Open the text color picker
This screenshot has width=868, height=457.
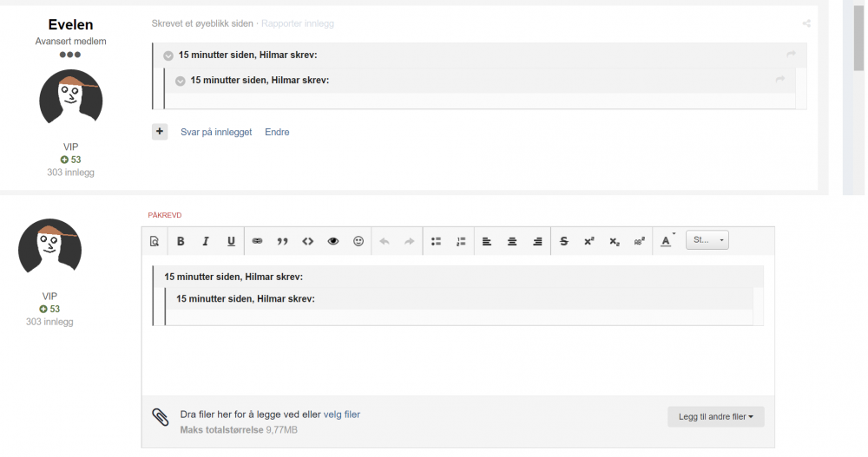pos(666,241)
